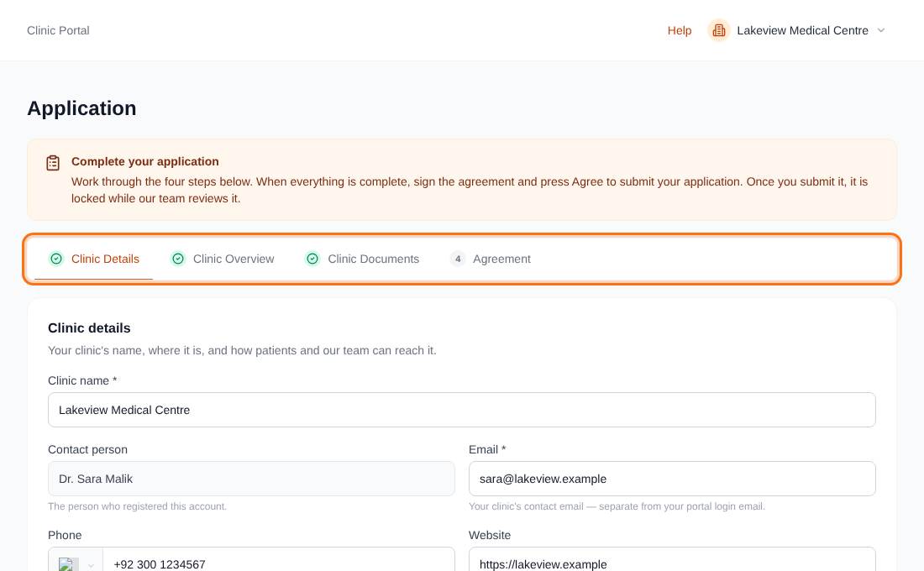This screenshot has width=924, height=571.
Task: Click the Clinic Details green check icon
Action: 56,259
